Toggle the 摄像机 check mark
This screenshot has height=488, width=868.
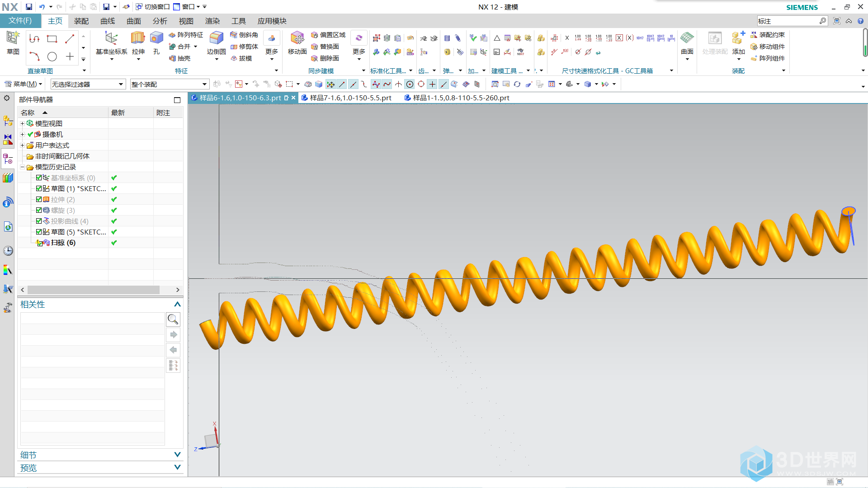pyautogui.click(x=30, y=134)
